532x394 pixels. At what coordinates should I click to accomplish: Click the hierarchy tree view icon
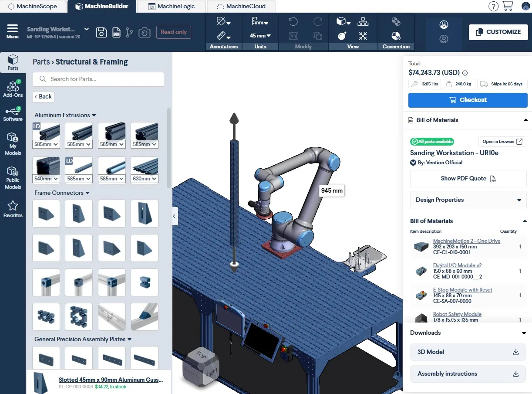(363, 21)
